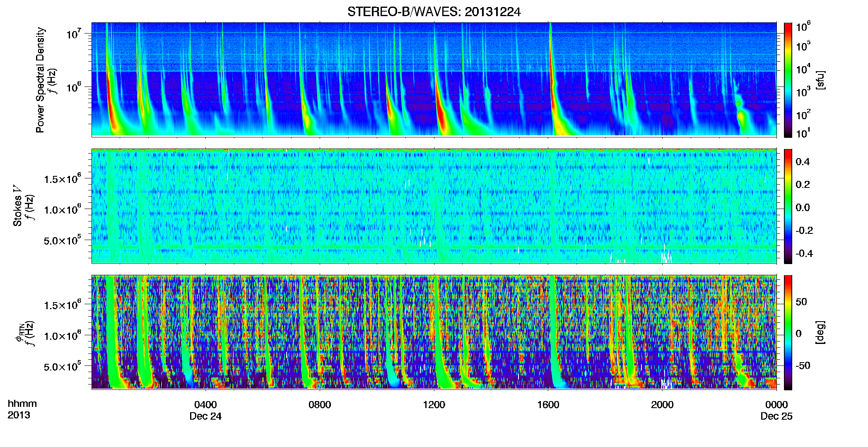Click the 10^6 tick on top panel frequency axis

(x=74, y=87)
